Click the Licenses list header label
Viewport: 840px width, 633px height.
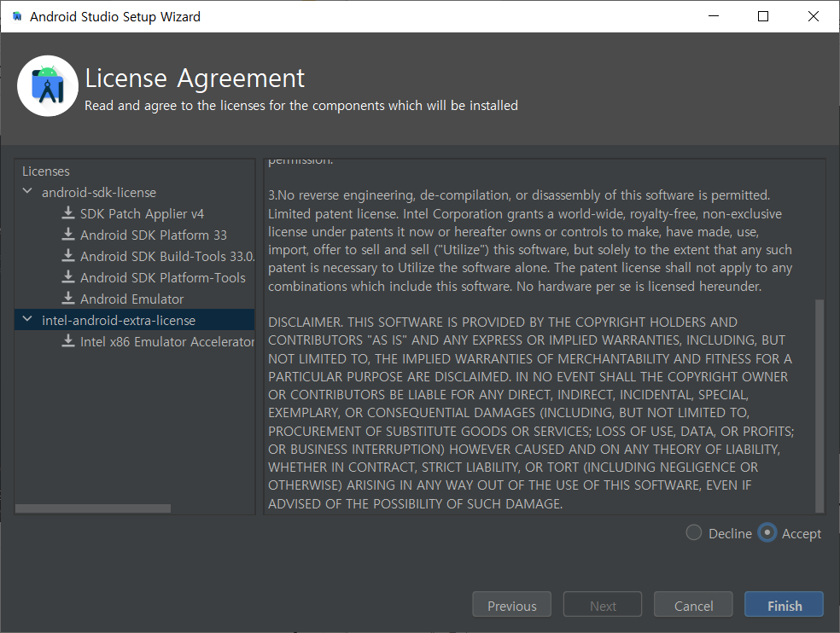click(x=45, y=171)
